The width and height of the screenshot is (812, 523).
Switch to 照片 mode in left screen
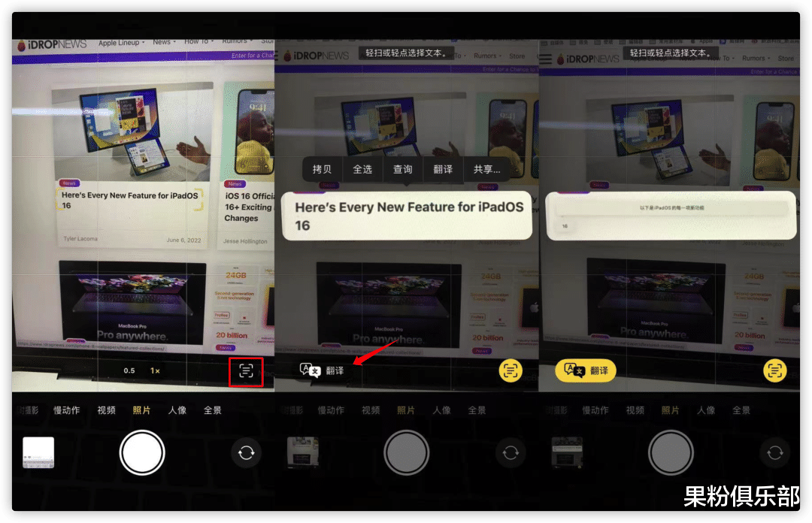point(141,410)
